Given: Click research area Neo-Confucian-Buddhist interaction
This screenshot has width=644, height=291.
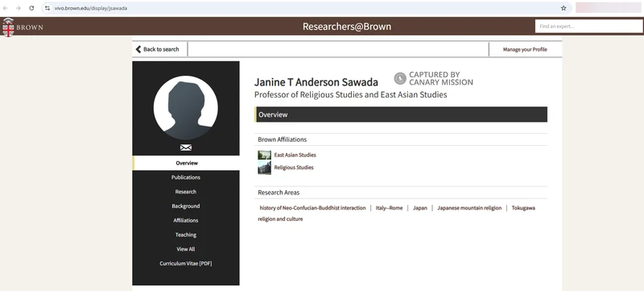Looking at the screenshot, I should coord(312,208).
